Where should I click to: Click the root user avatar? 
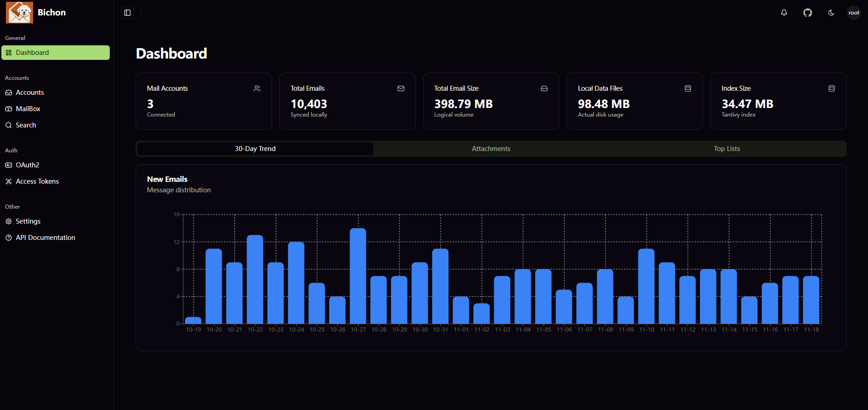click(x=853, y=12)
